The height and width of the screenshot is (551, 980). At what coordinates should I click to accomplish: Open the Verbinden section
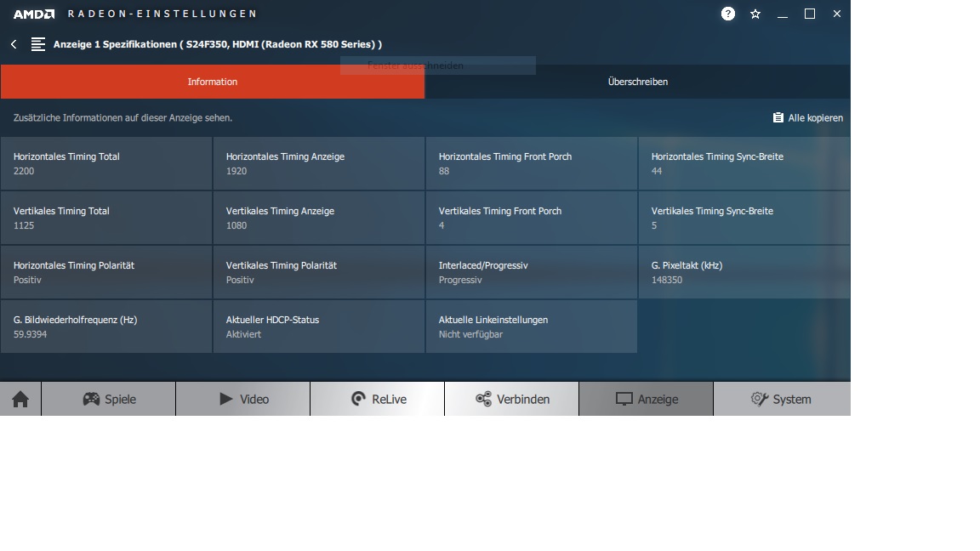512,399
